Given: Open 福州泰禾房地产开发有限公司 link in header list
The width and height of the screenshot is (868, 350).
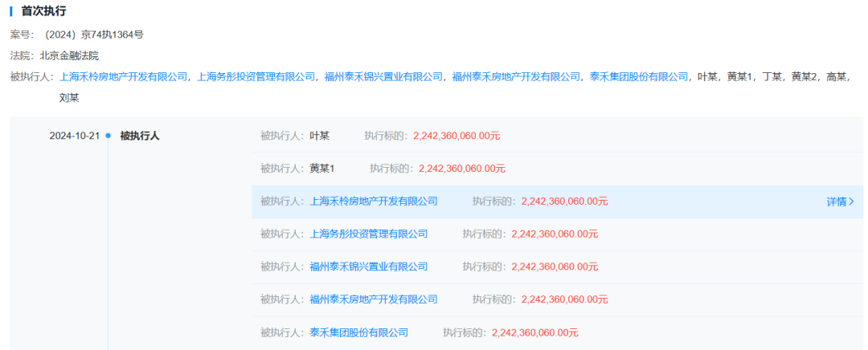Looking at the screenshot, I should (517, 77).
